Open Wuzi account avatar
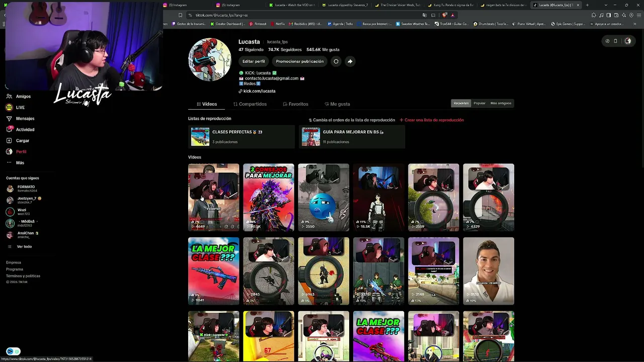 (10, 212)
